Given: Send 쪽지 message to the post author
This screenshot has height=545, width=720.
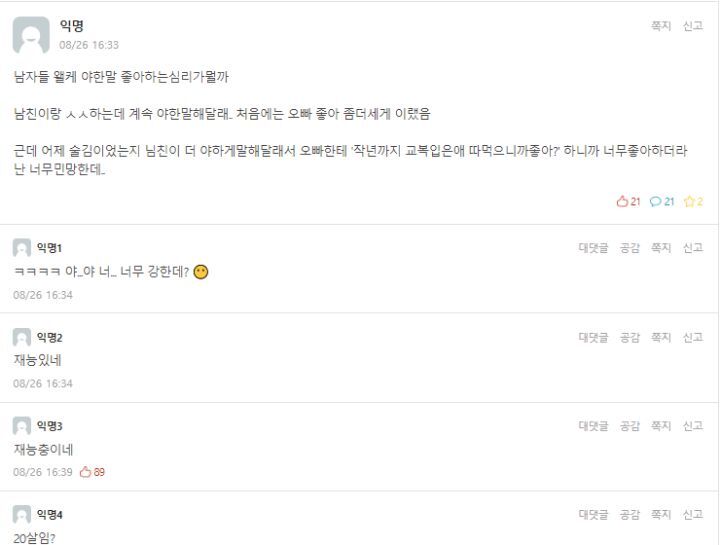Looking at the screenshot, I should [x=661, y=26].
